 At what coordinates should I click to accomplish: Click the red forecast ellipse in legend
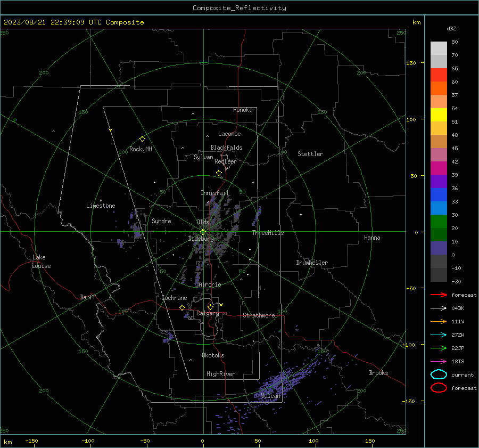439,388
